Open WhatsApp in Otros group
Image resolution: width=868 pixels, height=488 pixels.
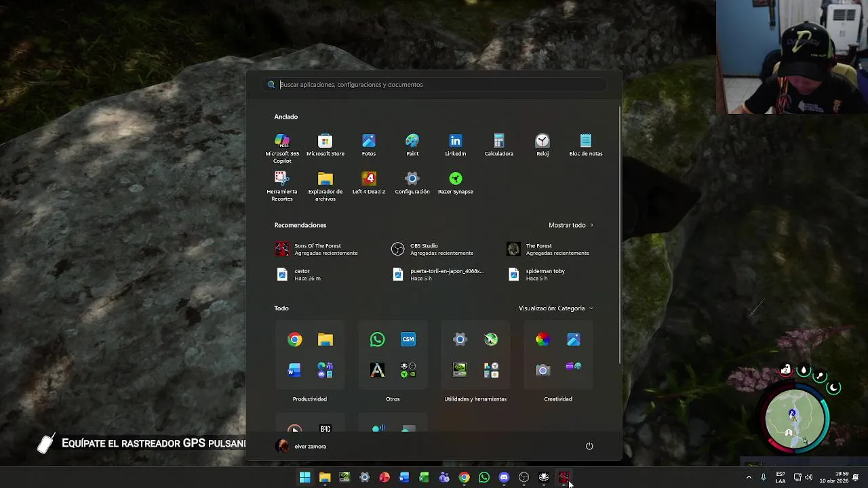[x=378, y=340]
